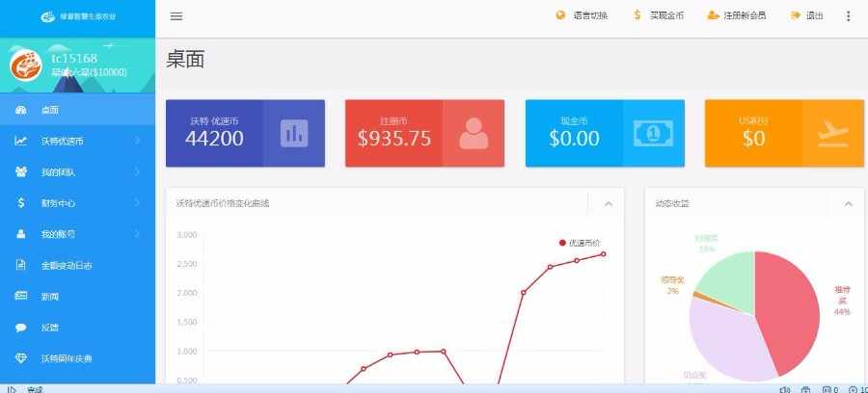Screen dimensions: 868x393
Task: Click the $0 value on the orange card
Action: [x=753, y=138]
